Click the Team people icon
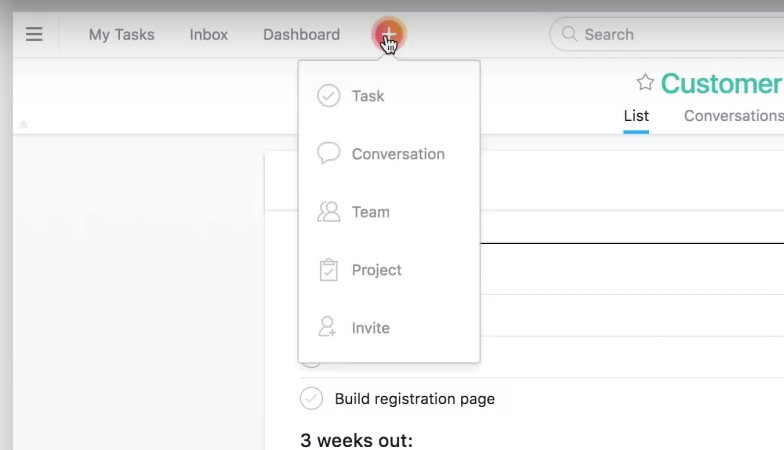 coord(328,212)
